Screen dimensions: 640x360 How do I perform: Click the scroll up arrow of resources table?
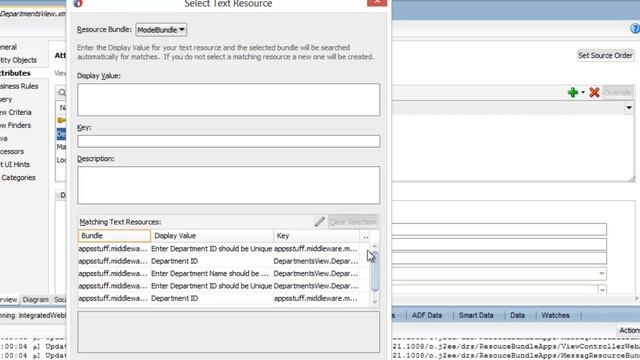pyautogui.click(x=375, y=246)
